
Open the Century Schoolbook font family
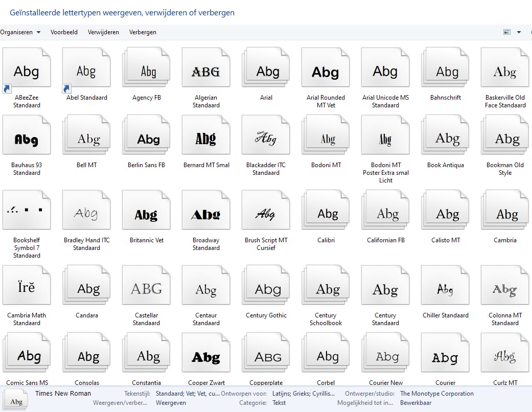click(326, 285)
